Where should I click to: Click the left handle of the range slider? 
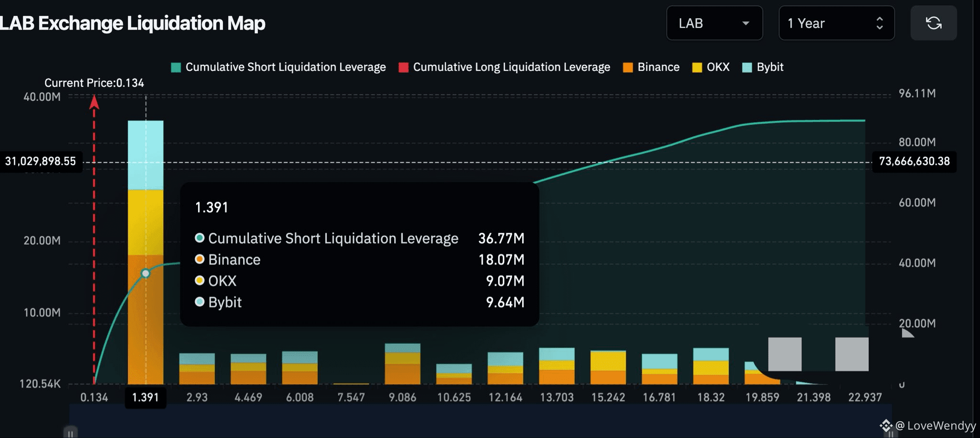(70, 433)
